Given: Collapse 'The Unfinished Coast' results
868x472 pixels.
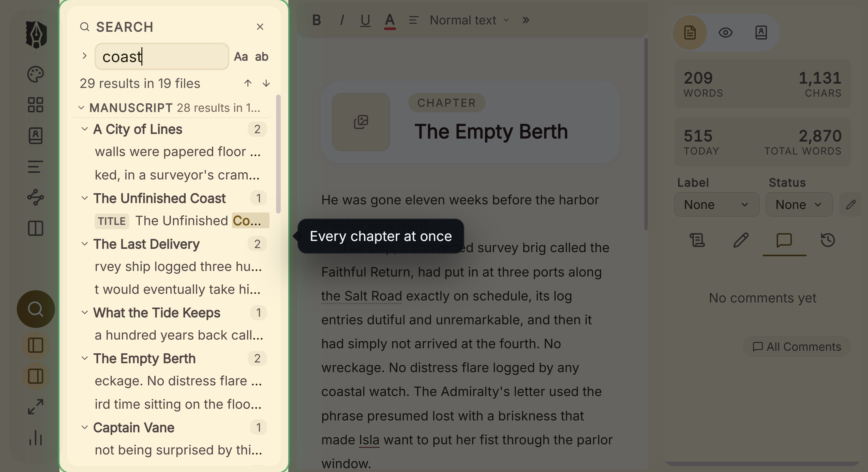Looking at the screenshot, I should coord(85,198).
